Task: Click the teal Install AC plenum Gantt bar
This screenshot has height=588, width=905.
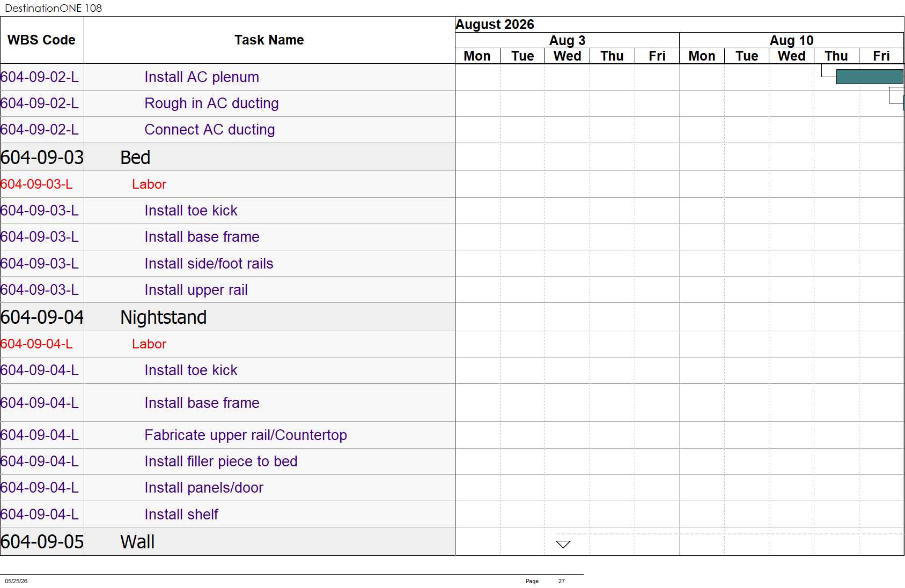Action: (870, 77)
